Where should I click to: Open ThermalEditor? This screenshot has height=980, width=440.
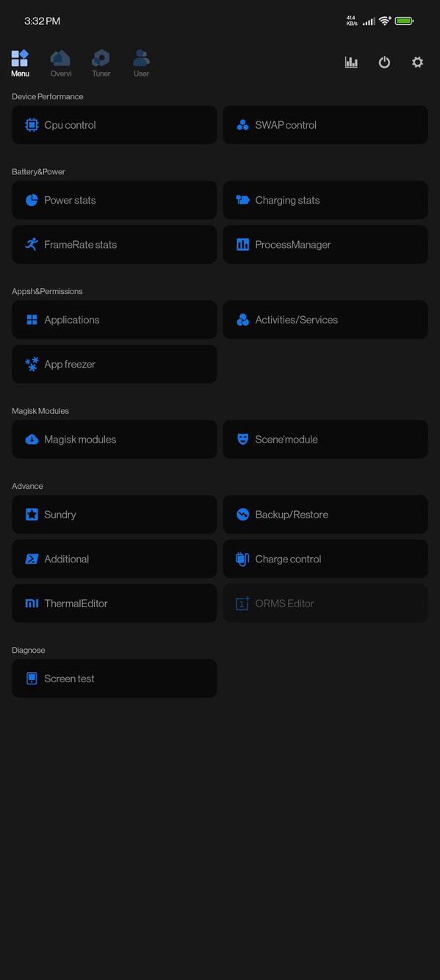coord(114,603)
